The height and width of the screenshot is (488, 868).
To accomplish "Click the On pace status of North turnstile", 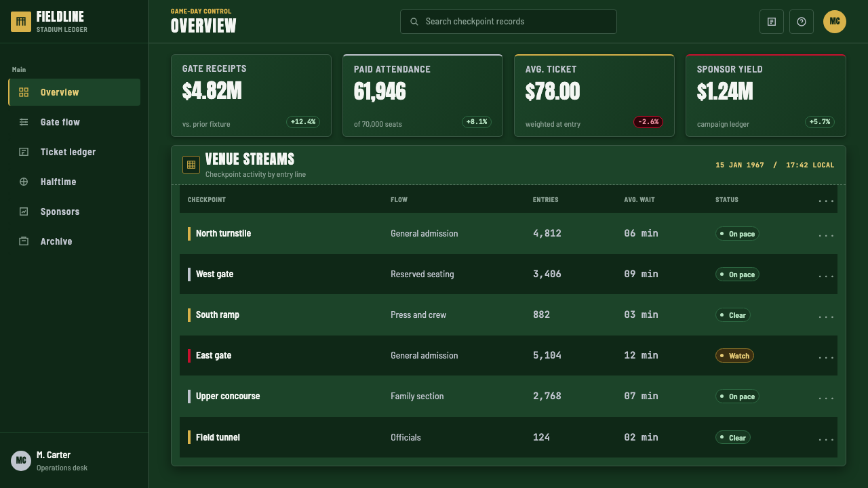I will tap(737, 234).
